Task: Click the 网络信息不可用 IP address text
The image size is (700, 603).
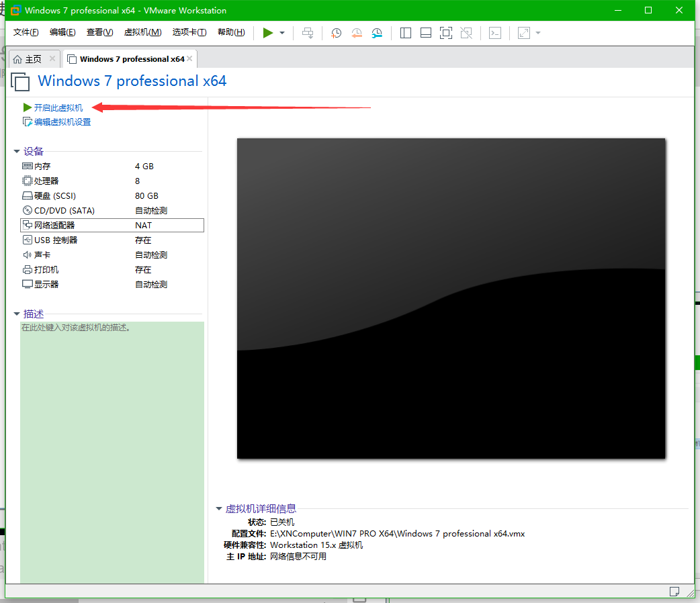Action: [298, 557]
